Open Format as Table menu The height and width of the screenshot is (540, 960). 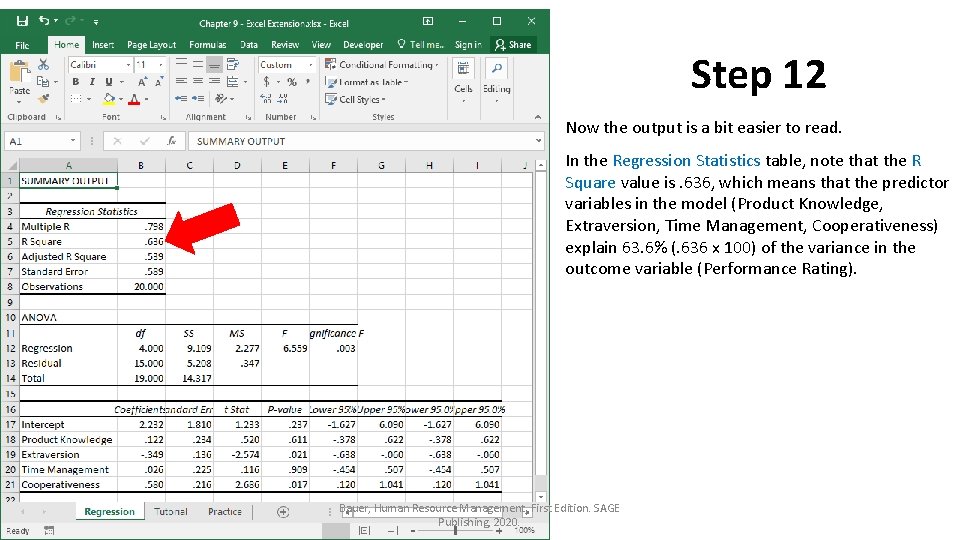point(367,82)
